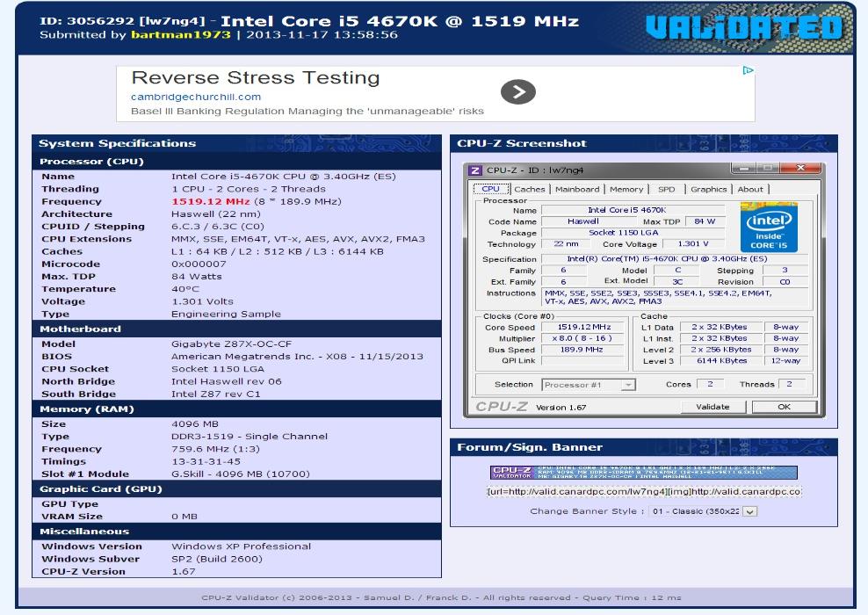Click the Revision C0 field
The image size is (868, 615).
[x=785, y=282]
